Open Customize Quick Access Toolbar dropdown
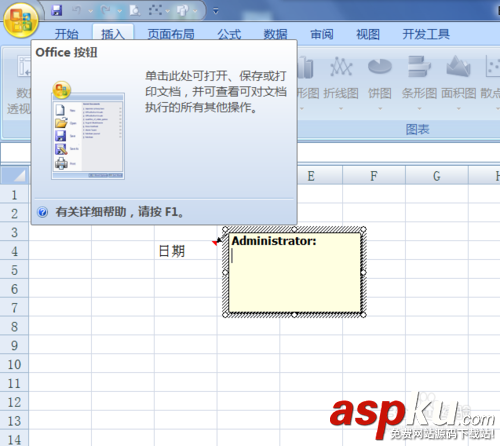The image size is (500, 446). pyautogui.click(x=216, y=11)
